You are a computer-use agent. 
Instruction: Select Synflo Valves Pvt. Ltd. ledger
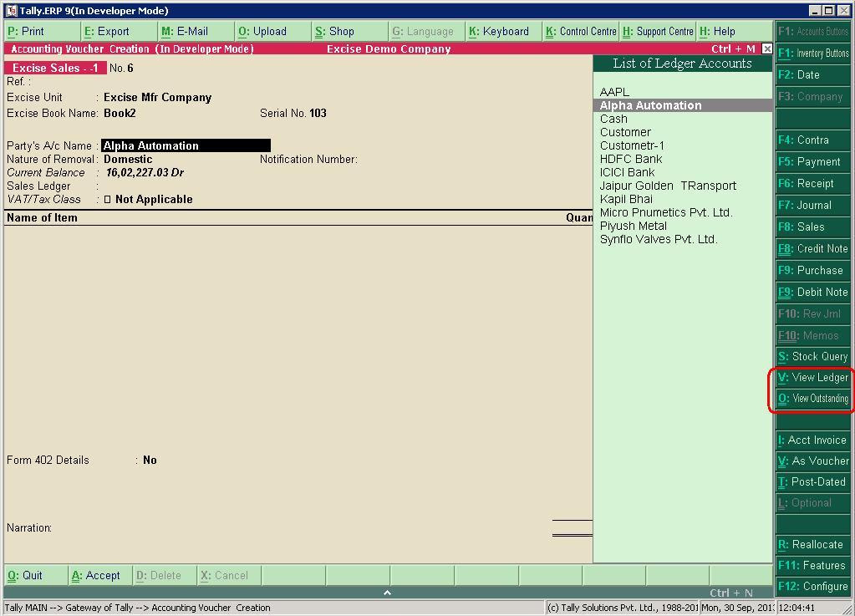(x=683, y=239)
